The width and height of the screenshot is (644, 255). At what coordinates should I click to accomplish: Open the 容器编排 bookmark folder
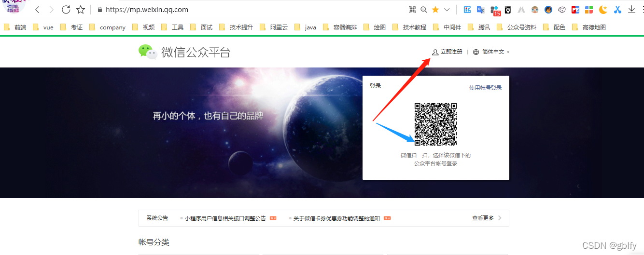pos(340,27)
